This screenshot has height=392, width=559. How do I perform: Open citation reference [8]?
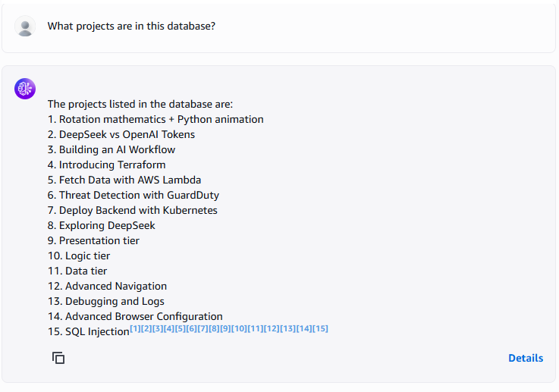click(215, 328)
